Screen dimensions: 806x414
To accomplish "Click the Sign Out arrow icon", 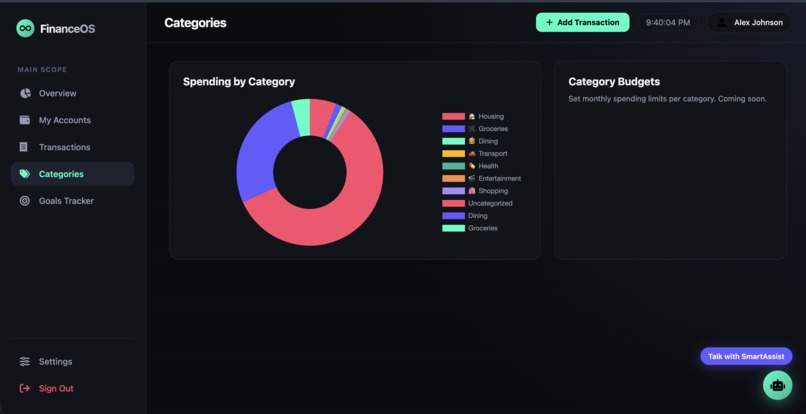I will 25,388.
